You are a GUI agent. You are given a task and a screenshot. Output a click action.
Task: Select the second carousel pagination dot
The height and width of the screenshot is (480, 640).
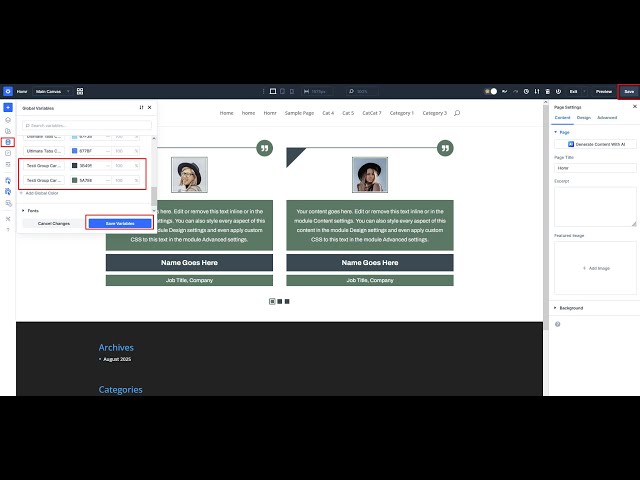pos(280,302)
